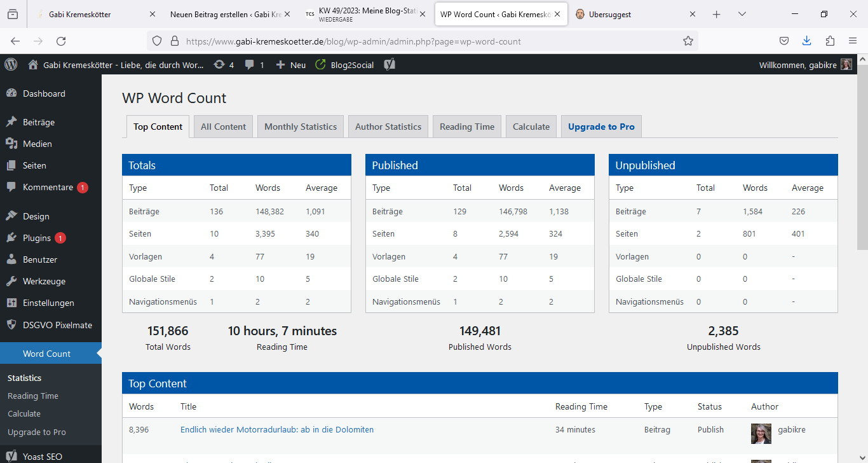
Task: Click the WordPress logo in admin bar
Action: [x=11, y=64]
